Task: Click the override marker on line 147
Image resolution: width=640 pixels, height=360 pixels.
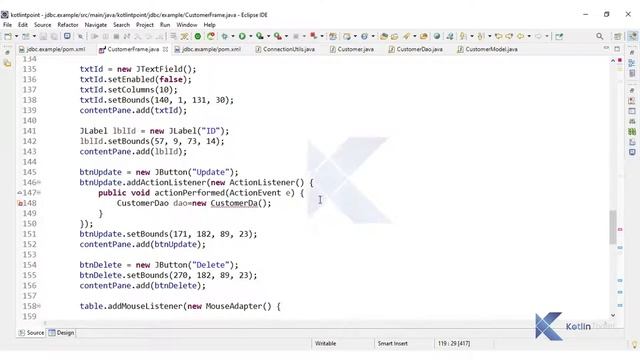Action: coord(20,193)
